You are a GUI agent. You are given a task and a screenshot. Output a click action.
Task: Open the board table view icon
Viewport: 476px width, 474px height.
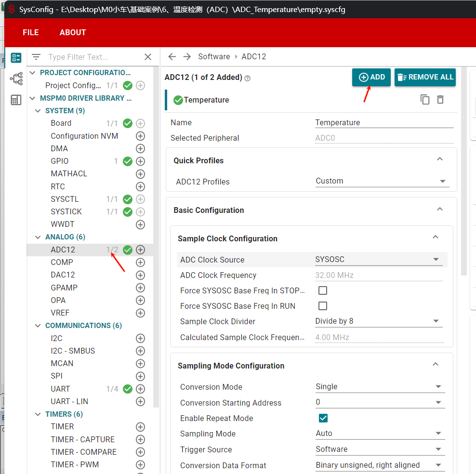[x=16, y=100]
